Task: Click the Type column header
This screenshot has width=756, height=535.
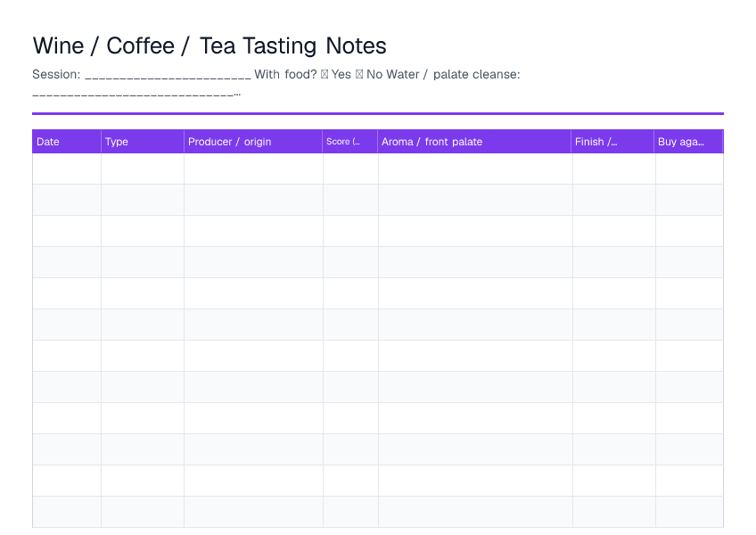Action: tap(143, 142)
